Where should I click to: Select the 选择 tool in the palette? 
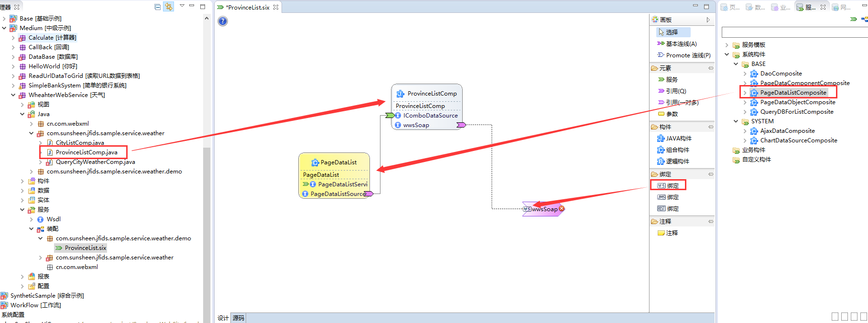click(x=672, y=32)
